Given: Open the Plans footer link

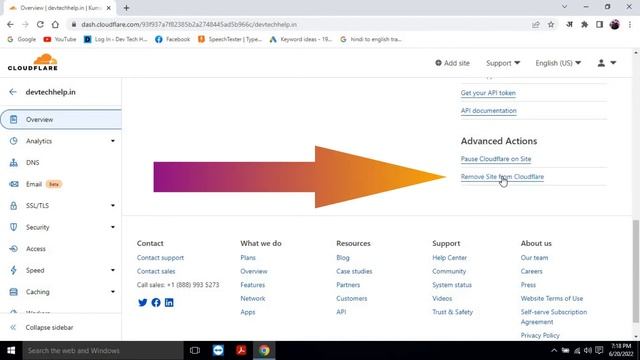Looking at the screenshot, I should pos(248,258).
